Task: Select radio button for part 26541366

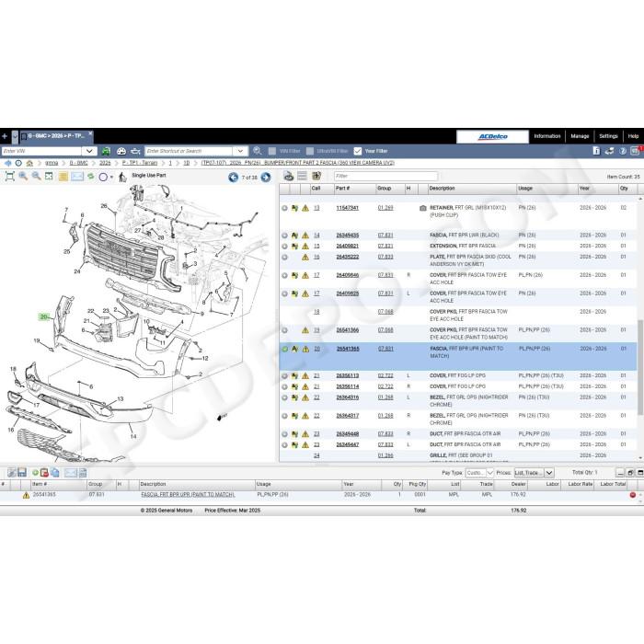Action: click(284, 330)
